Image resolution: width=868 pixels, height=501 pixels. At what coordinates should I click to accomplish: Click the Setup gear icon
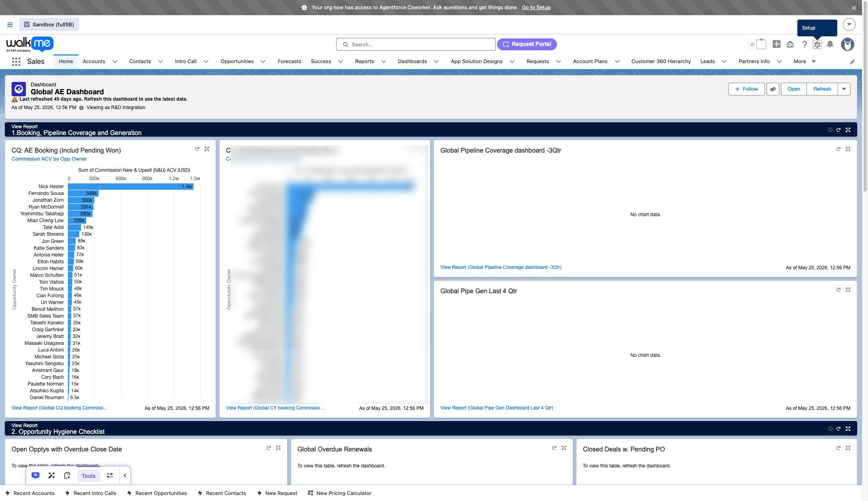[817, 44]
